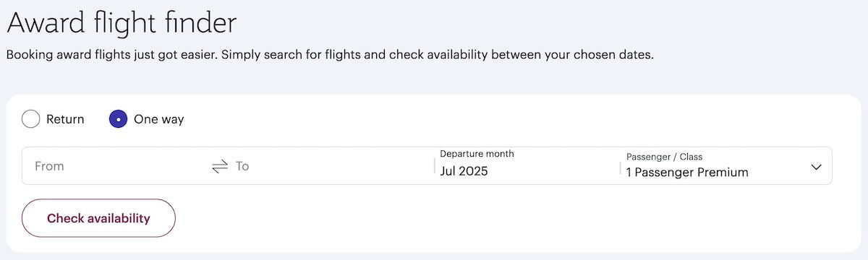The height and width of the screenshot is (260, 868).
Task: Open the "1 Passenger Premium" selector
Action: (x=687, y=173)
